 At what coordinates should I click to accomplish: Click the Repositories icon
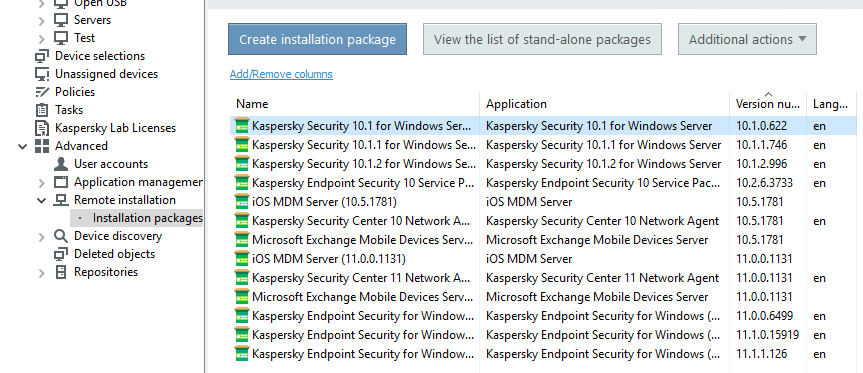pyautogui.click(x=61, y=272)
